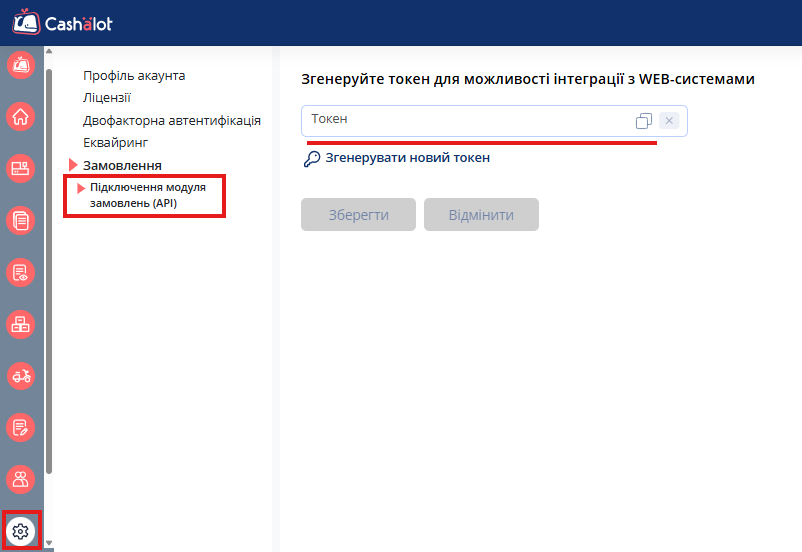
Task: Open the receipt view sidebar icon
Action: (20, 273)
